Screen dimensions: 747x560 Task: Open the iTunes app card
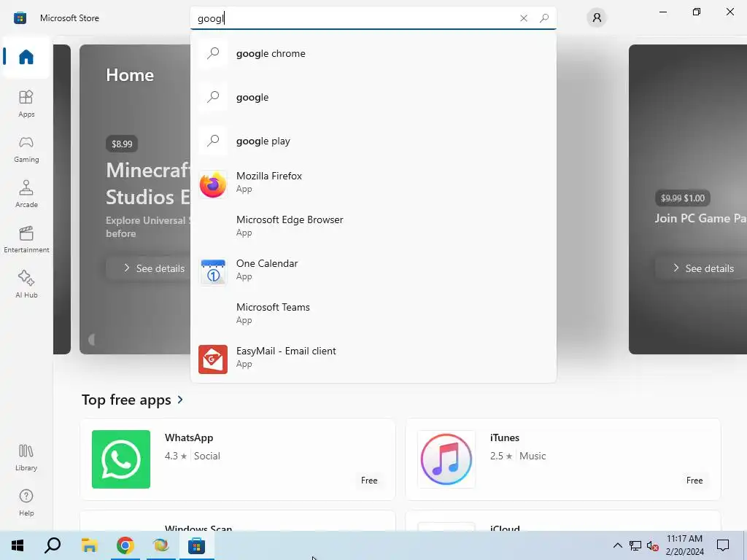click(x=563, y=459)
